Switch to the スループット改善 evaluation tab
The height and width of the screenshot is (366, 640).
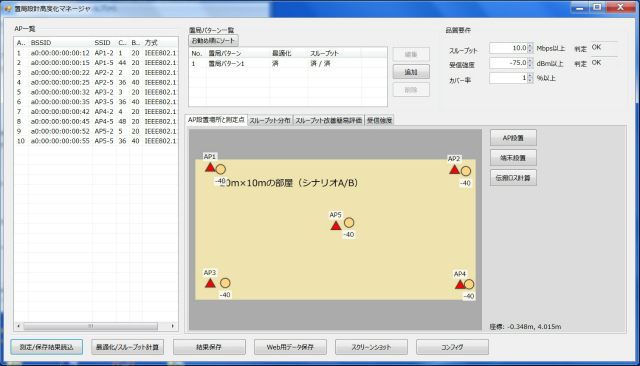coord(329,120)
